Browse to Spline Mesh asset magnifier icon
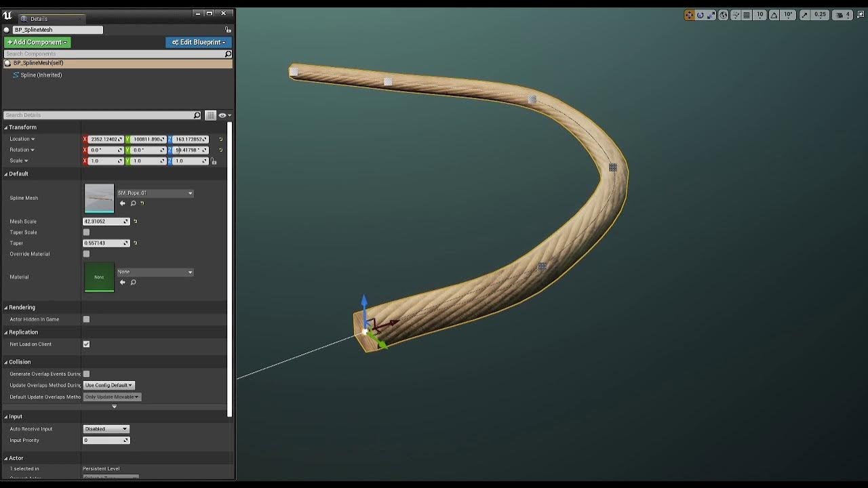The width and height of the screenshot is (868, 488). pos(133,203)
